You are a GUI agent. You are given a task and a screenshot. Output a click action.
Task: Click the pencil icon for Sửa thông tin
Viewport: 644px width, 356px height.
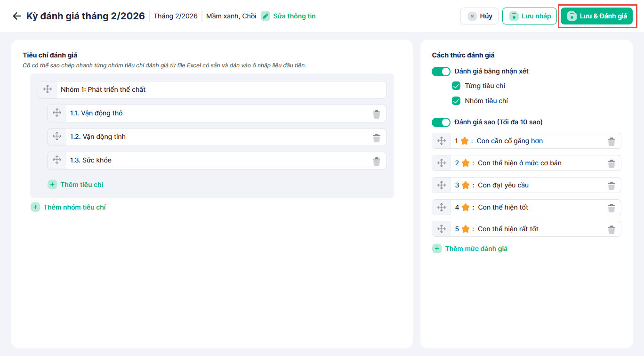tap(266, 16)
